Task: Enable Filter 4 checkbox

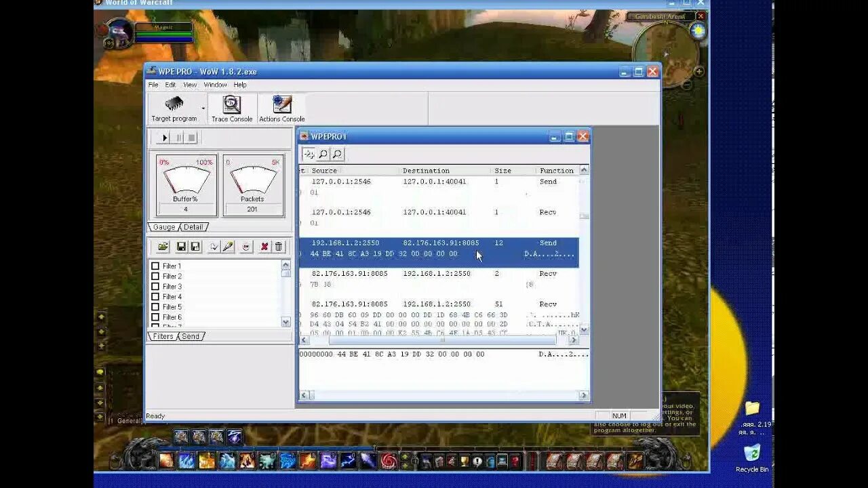Action: tap(155, 297)
